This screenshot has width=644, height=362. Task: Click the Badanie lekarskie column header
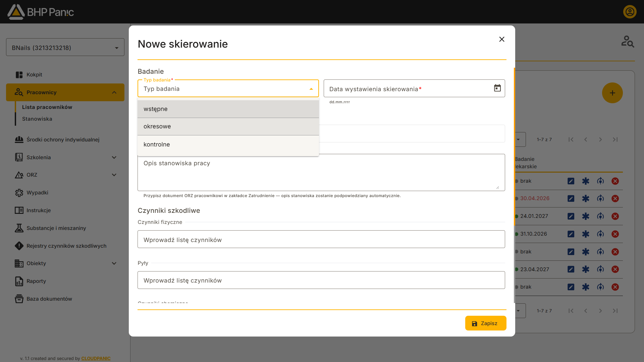526,163
